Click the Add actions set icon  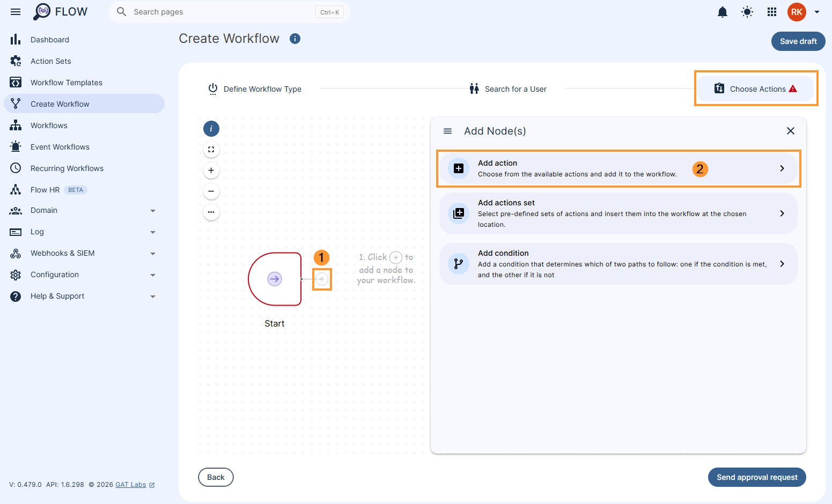[459, 213]
